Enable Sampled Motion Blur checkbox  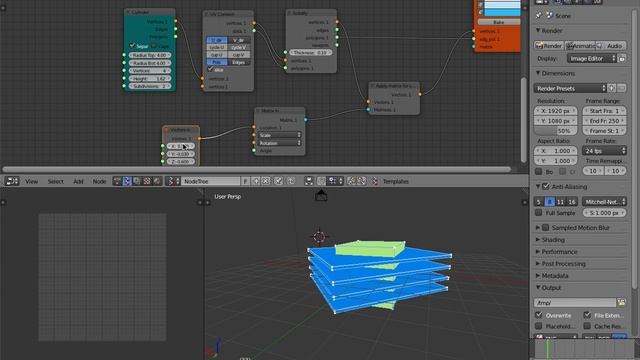pos(546,227)
